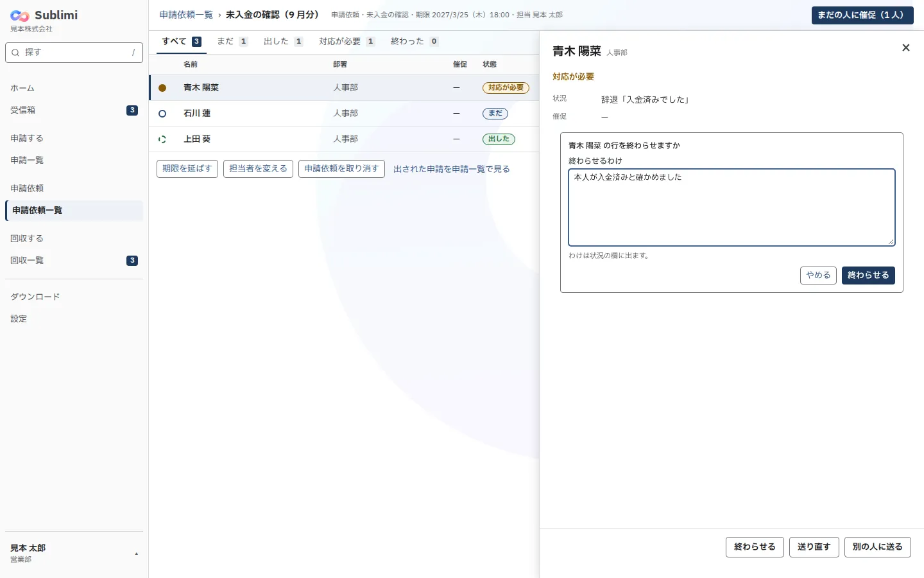Open link 出された申請を申請一覧で見る
Image resolution: width=924 pixels, height=578 pixels.
click(x=452, y=169)
